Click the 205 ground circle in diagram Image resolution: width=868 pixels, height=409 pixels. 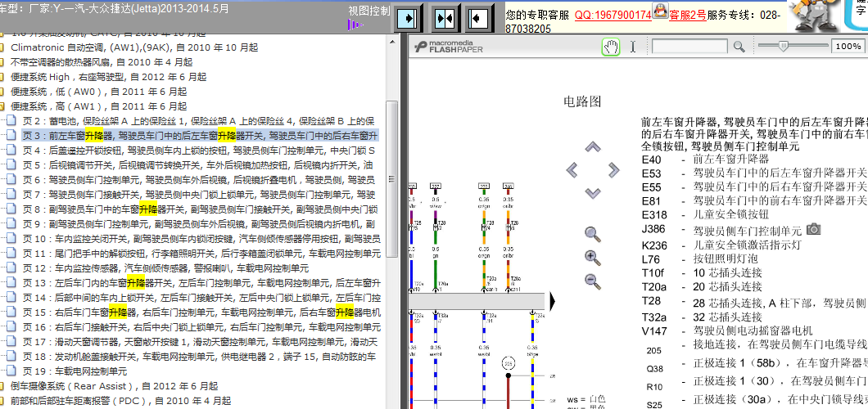point(509,363)
